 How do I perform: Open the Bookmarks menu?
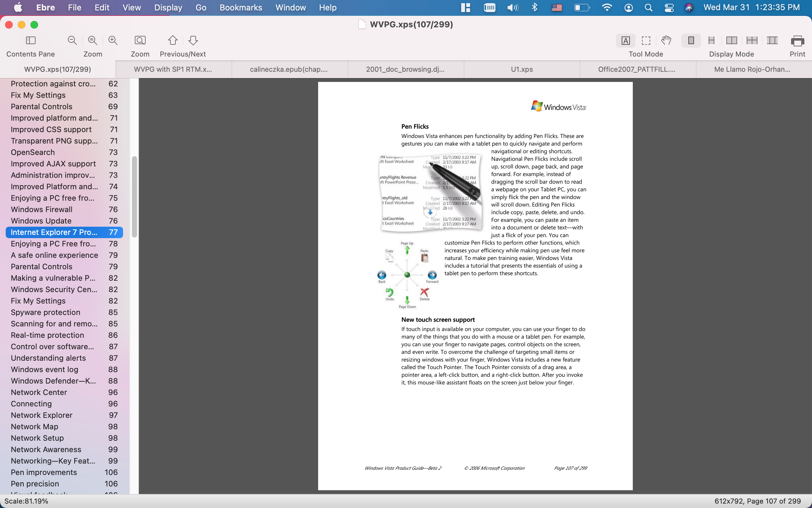[240, 7]
